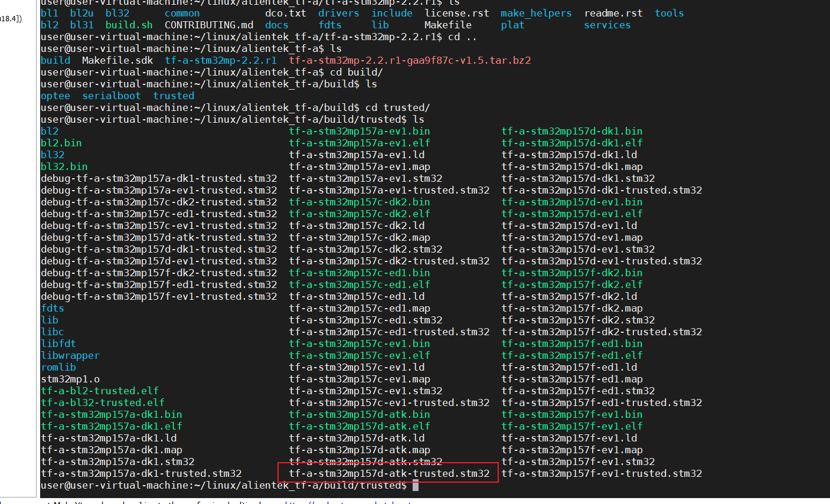Select the tf-a-stm32mp157d-atk-trusted.stm32 file name
This screenshot has height=504, width=830.
(x=389, y=473)
